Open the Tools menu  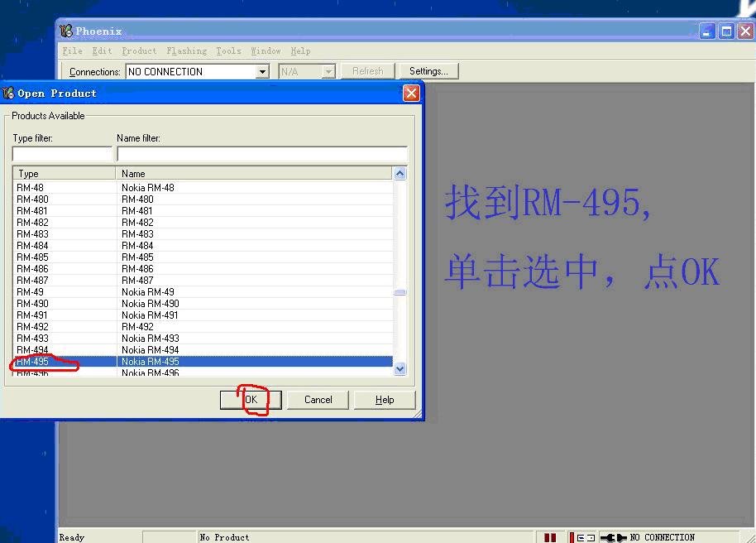228,50
